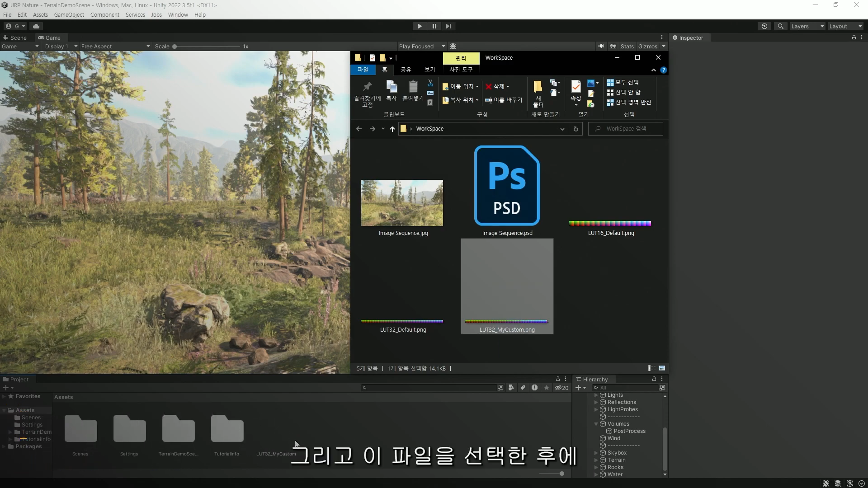Viewport: 868px width, 488px height.
Task: Click the 모두 선택 (select all) button
Action: 623,82
